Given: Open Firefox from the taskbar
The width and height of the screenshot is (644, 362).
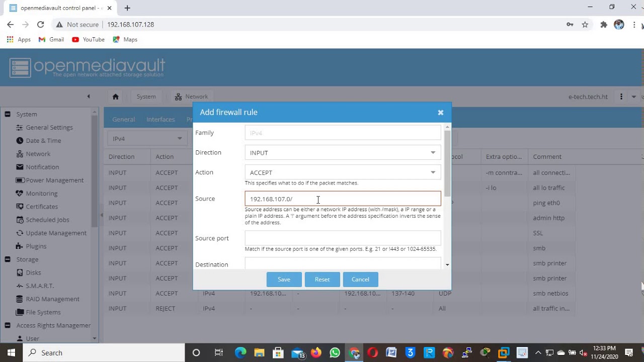Looking at the screenshot, I should coord(316,352).
